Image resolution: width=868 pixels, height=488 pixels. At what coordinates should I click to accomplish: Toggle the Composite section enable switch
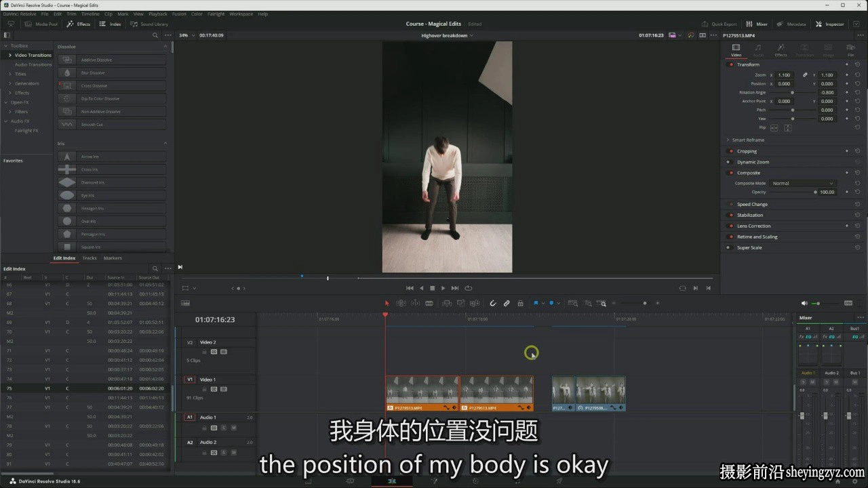[731, 173]
